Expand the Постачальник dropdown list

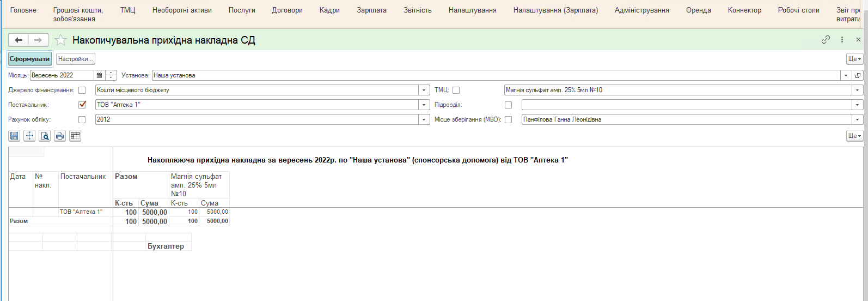click(x=424, y=105)
